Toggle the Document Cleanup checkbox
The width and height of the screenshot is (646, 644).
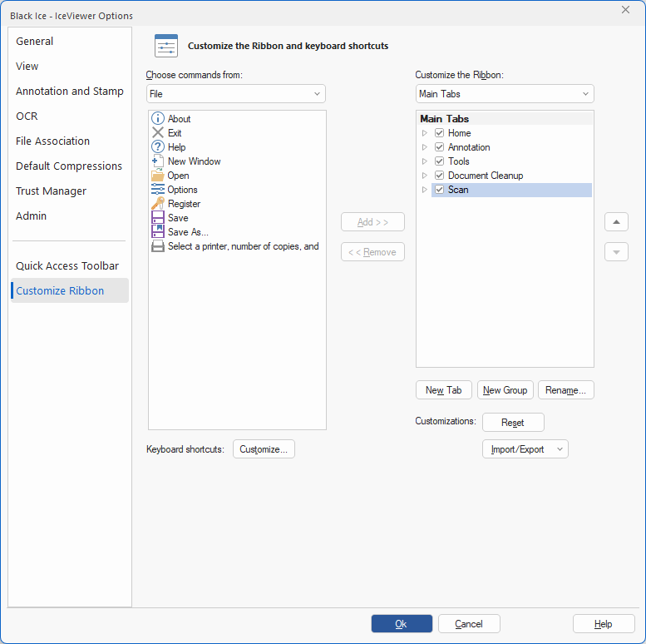439,176
